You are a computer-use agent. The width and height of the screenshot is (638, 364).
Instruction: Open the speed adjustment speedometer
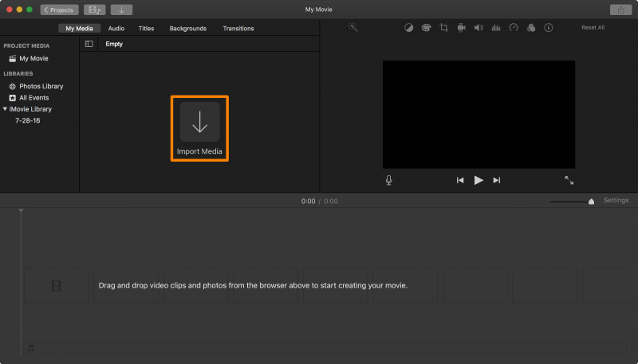pos(514,28)
